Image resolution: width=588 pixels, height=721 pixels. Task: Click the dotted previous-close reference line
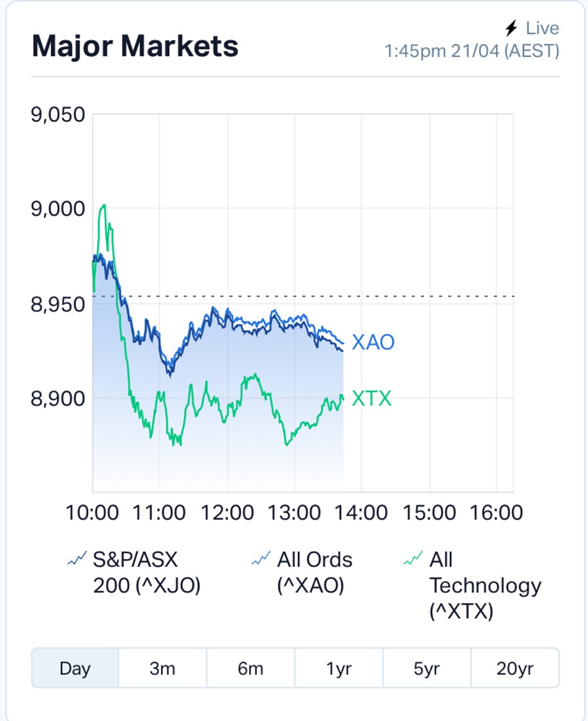(x=303, y=296)
